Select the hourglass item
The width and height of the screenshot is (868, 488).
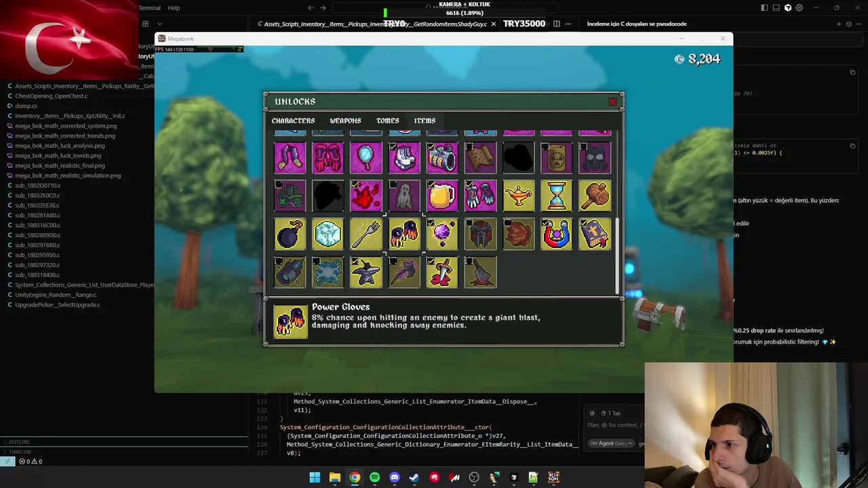pos(557,196)
